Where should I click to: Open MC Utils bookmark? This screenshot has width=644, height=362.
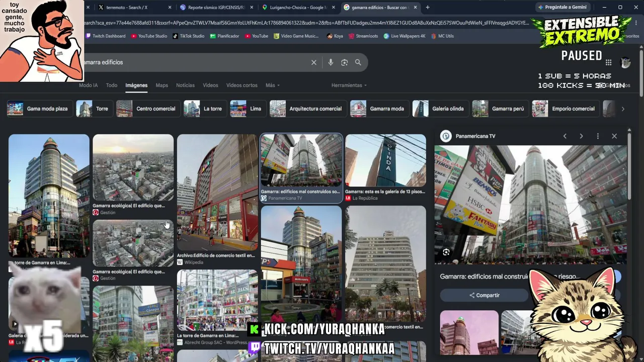coord(443,36)
